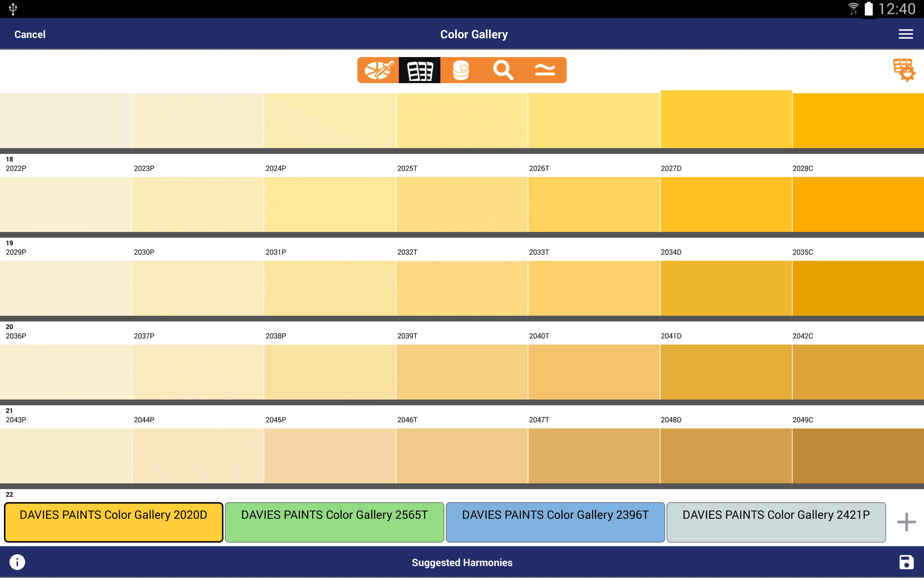The image size is (924, 578).
Task: Select the DAVIES PAINTS Color Gallery 2020D palette slot
Action: tap(113, 522)
